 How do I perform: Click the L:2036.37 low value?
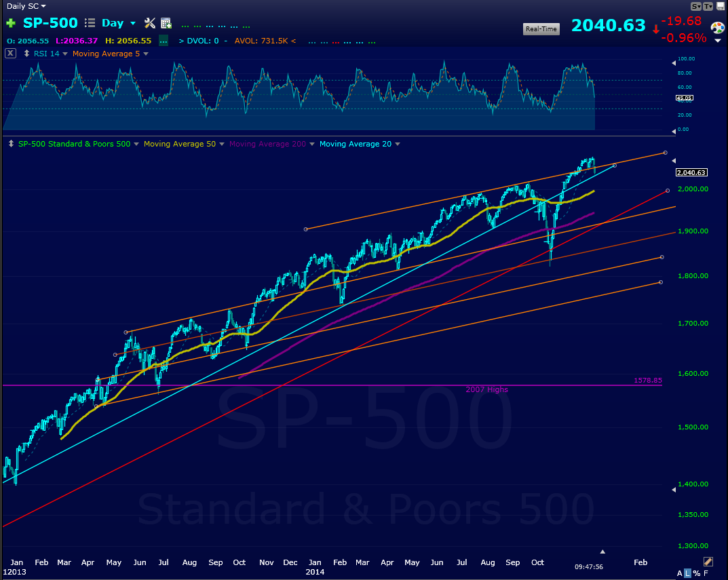coord(77,41)
